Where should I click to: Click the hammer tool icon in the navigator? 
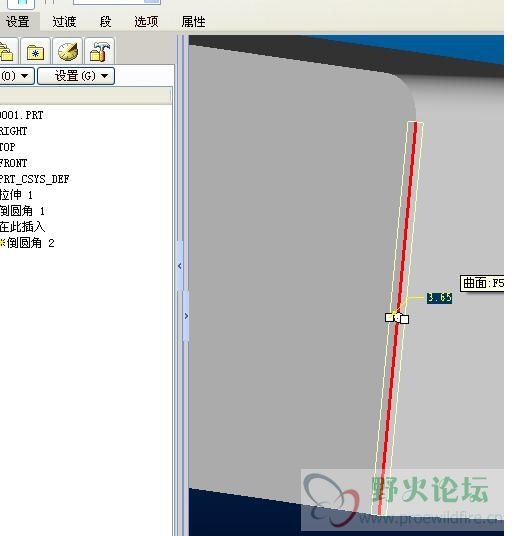pyautogui.click(x=99, y=52)
